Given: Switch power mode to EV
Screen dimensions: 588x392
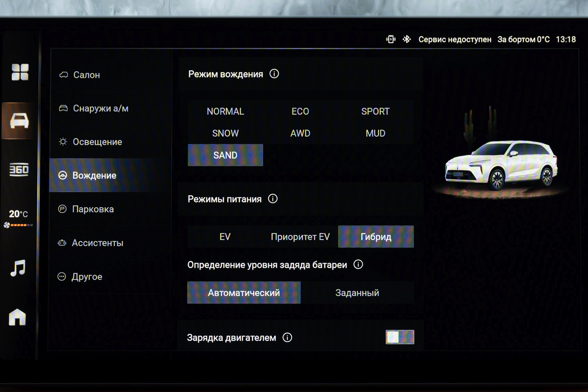Looking at the screenshot, I should tap(225, 237).
